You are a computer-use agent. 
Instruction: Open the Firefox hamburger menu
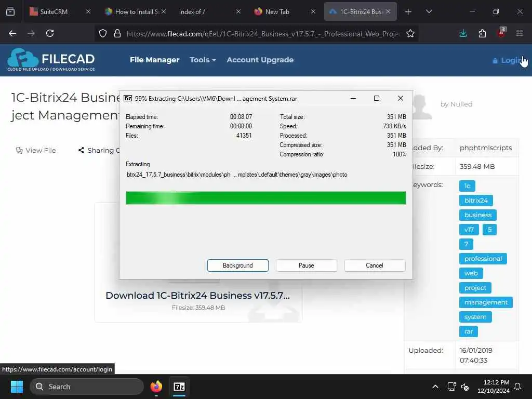tap(520, 33)
